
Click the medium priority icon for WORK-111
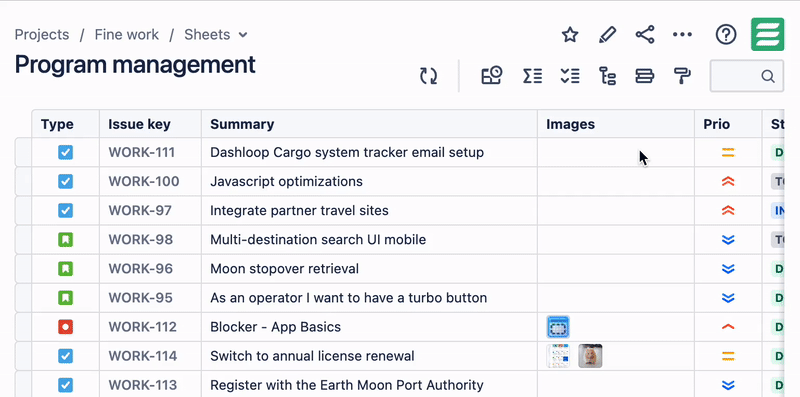pyautogui.click(x=728, y=153)
